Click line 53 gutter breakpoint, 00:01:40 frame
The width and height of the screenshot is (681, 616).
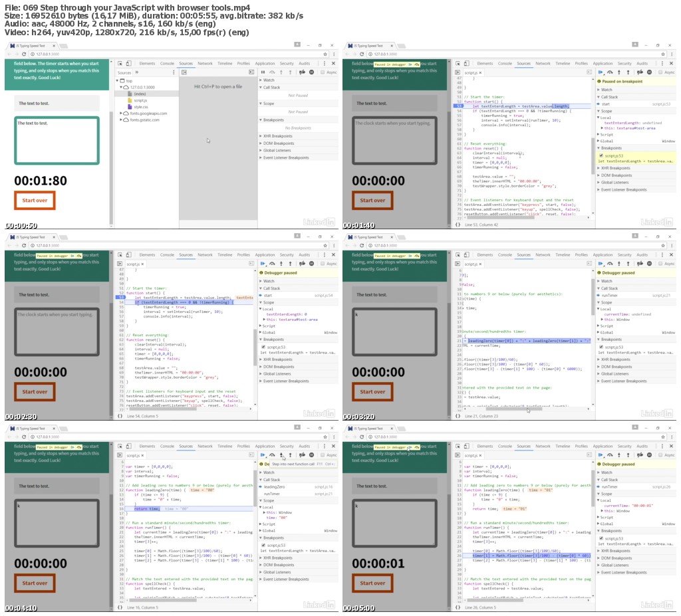tap(458, 106)
